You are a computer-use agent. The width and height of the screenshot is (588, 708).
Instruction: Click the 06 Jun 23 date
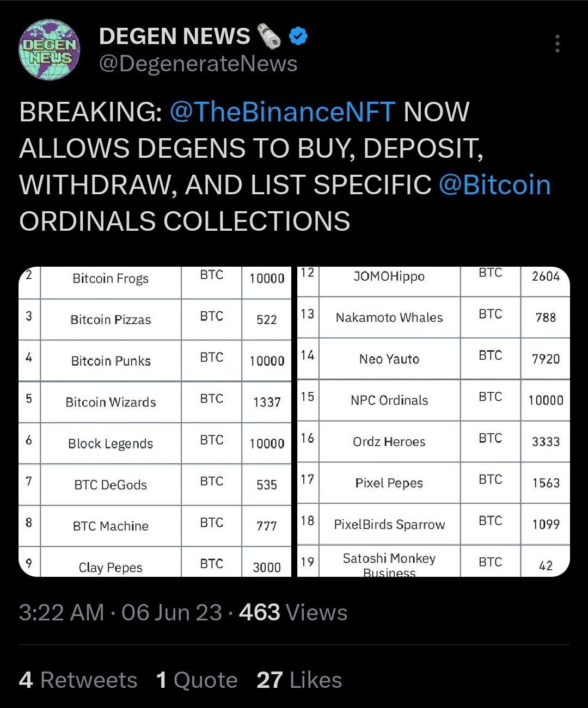171,613
